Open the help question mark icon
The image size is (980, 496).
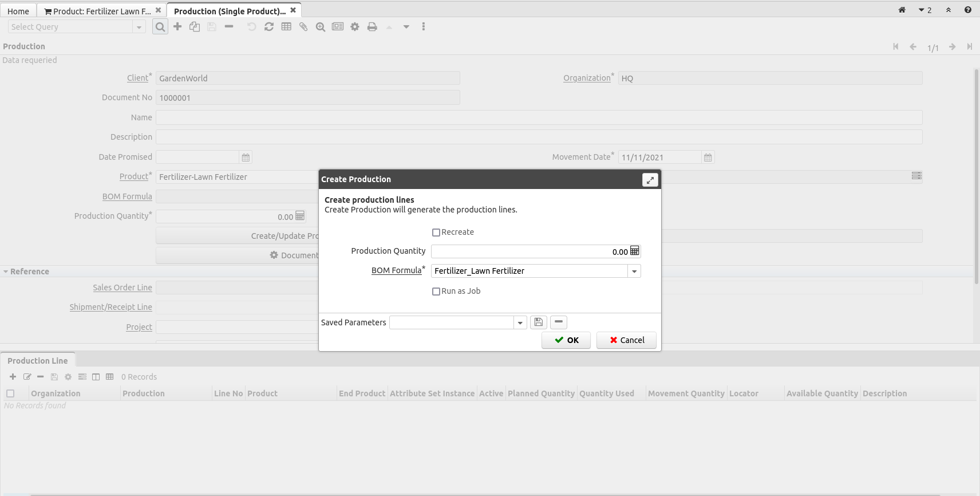[x=968, y=10]
